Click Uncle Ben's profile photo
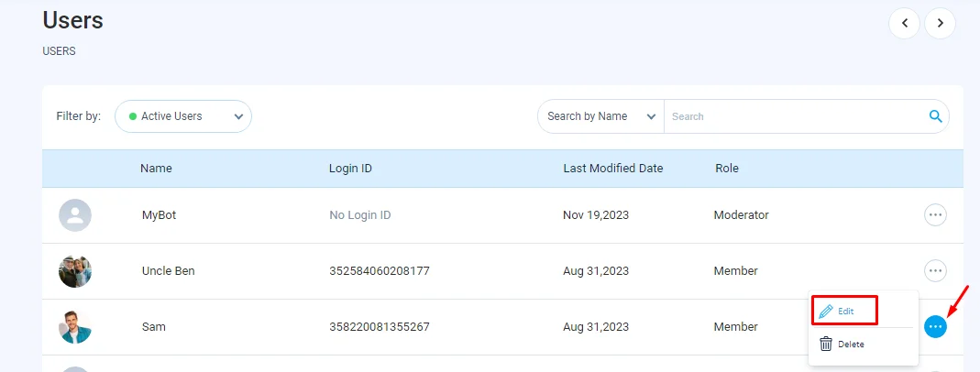This screenshot has width=980, height=372. tap(75, 271)
